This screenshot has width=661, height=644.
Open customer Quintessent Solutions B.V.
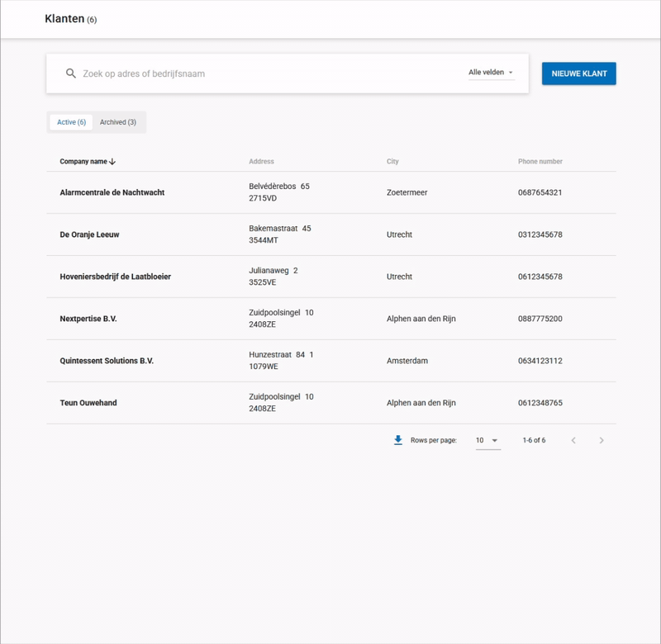107,361
